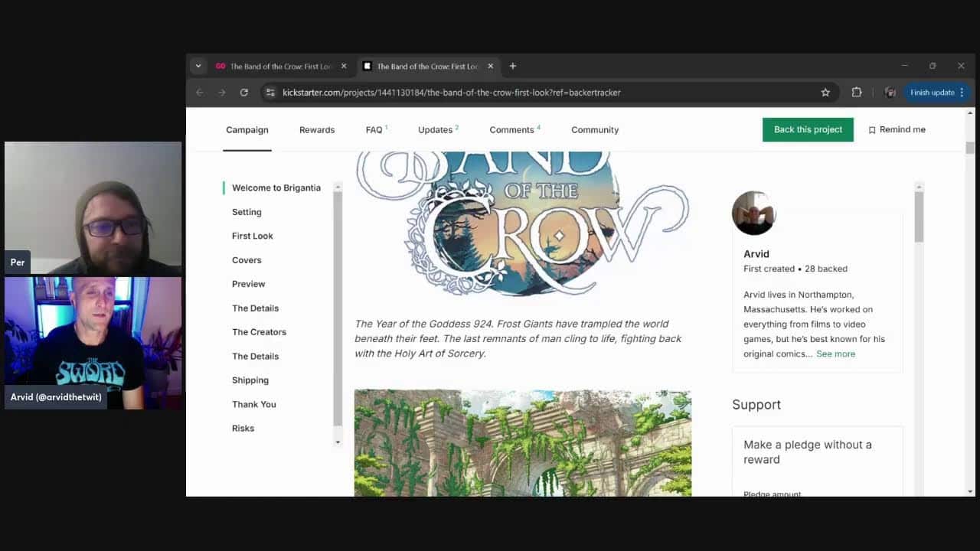Bookmark page with the star icon
980x551 pixels.
coord(825,93)
